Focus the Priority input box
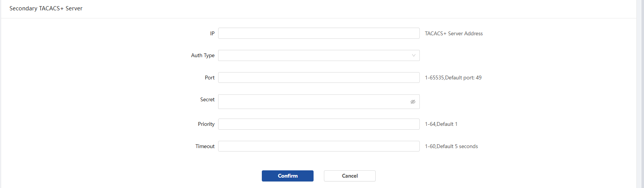This screenshot has width=644, height=188. [319, 124]
